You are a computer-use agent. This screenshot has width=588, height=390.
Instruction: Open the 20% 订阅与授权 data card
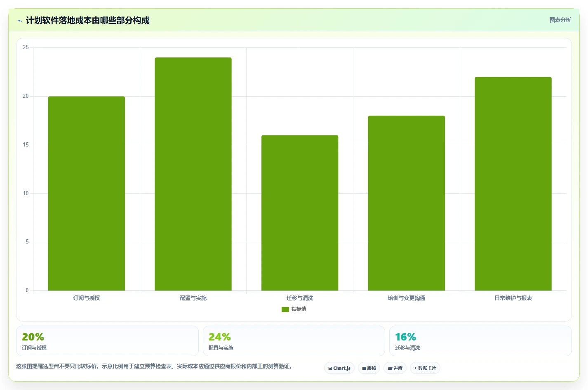(107, 341)
